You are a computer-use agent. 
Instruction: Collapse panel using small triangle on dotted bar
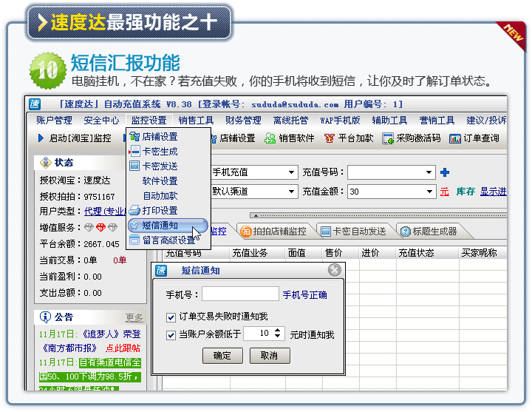tap(256, 215)
